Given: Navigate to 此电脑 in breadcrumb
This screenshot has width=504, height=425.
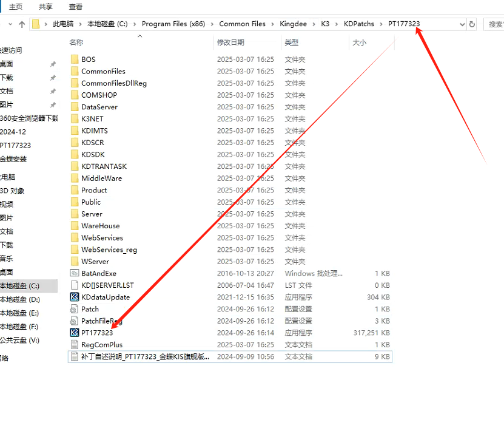Looking at the screenshot, I should point(63,24).
